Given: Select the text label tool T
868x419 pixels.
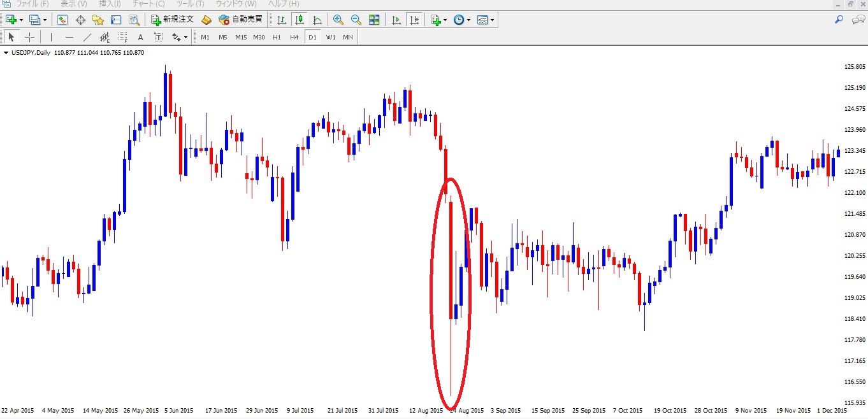Looking at the screenshot, I should (x=159, y=37).
